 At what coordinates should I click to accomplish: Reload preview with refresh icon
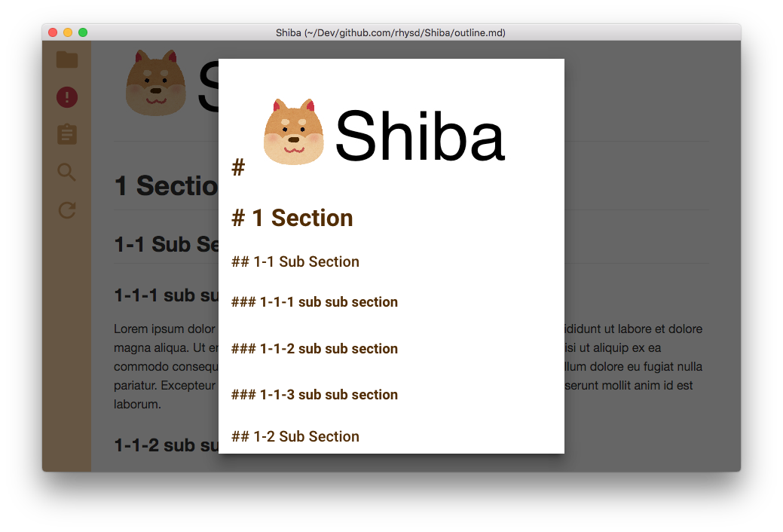67,209
